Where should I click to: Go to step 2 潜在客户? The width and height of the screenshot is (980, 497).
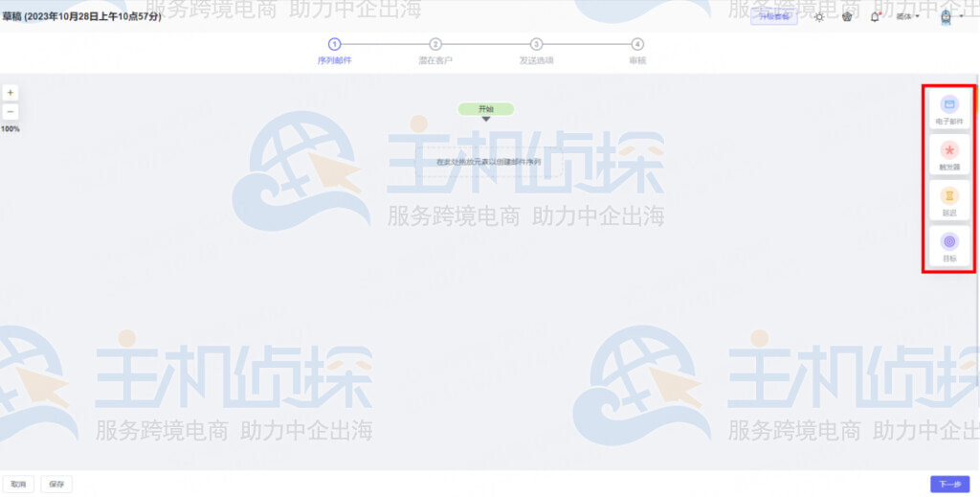click(435, 52)
